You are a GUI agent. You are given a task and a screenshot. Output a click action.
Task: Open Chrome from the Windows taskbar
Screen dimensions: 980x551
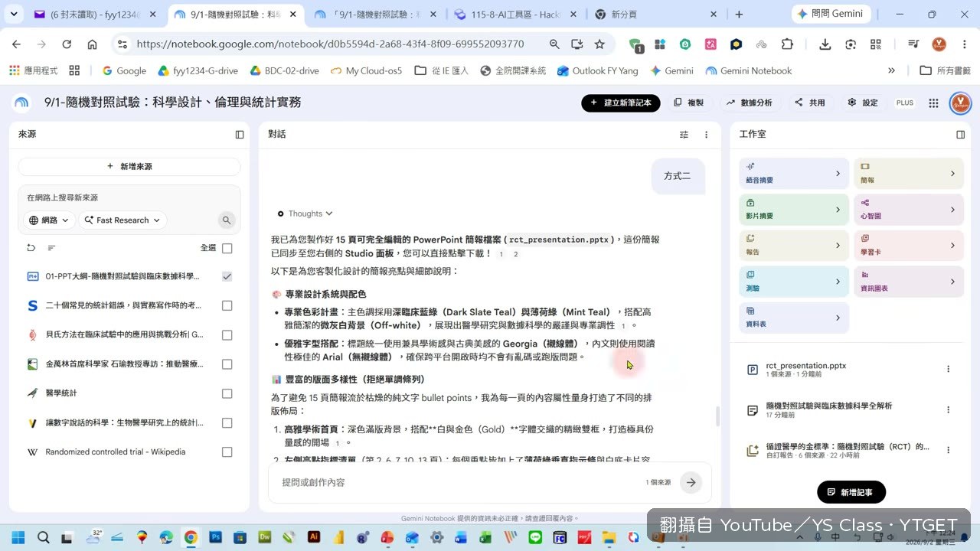[191, 537]
